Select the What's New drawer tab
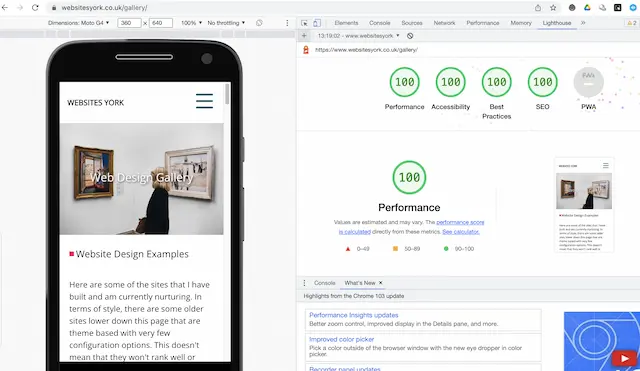 [360, 283]
